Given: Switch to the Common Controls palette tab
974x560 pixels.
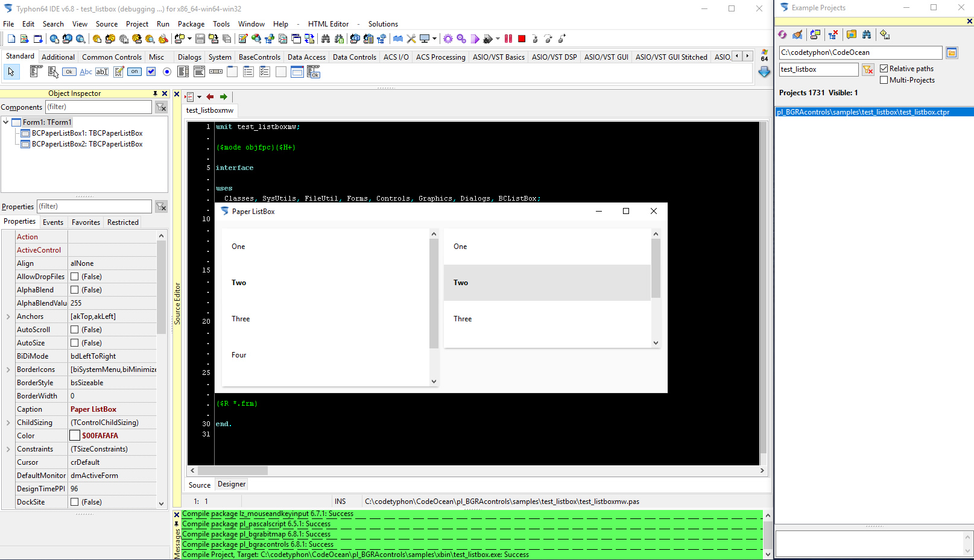Looking at the screenshot, I should (x=112, y=57).
